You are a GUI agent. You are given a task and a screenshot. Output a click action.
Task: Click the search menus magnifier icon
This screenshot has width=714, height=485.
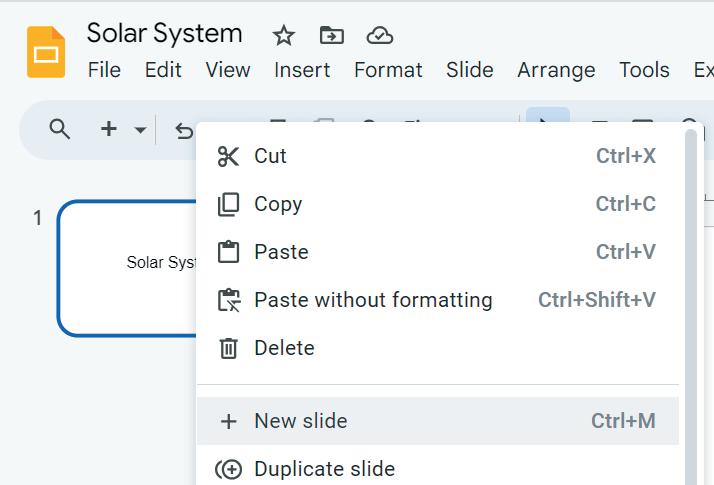click(x=60, y=129)
